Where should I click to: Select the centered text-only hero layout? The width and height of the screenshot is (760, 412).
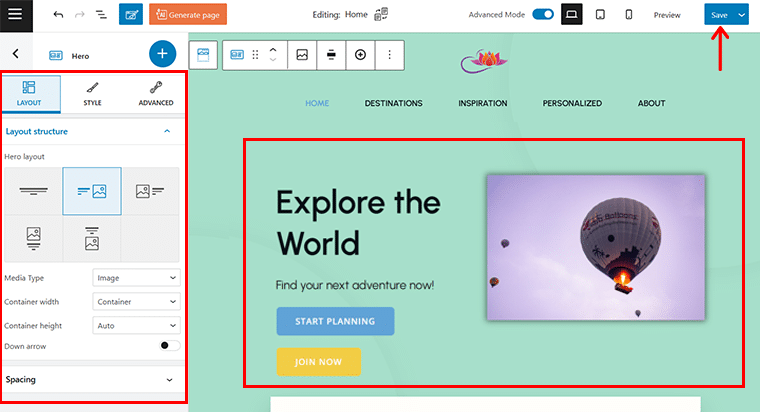point(33,191)
